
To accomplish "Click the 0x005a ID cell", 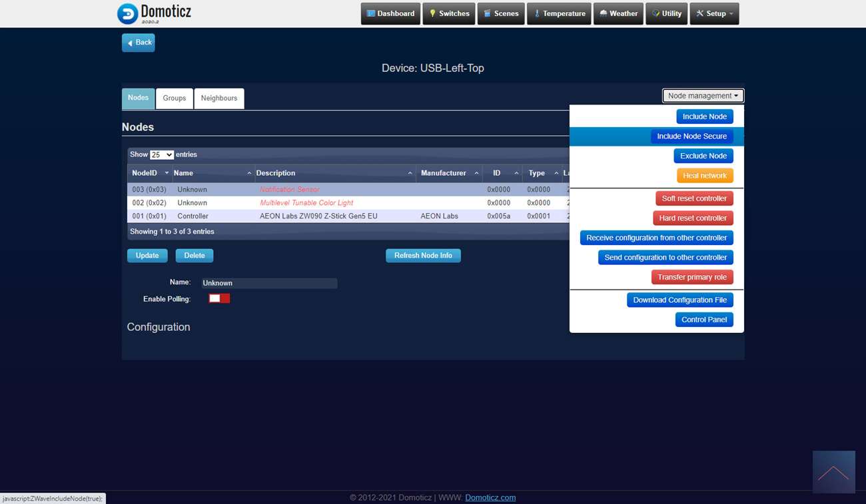I will click(x=499, y=216).
